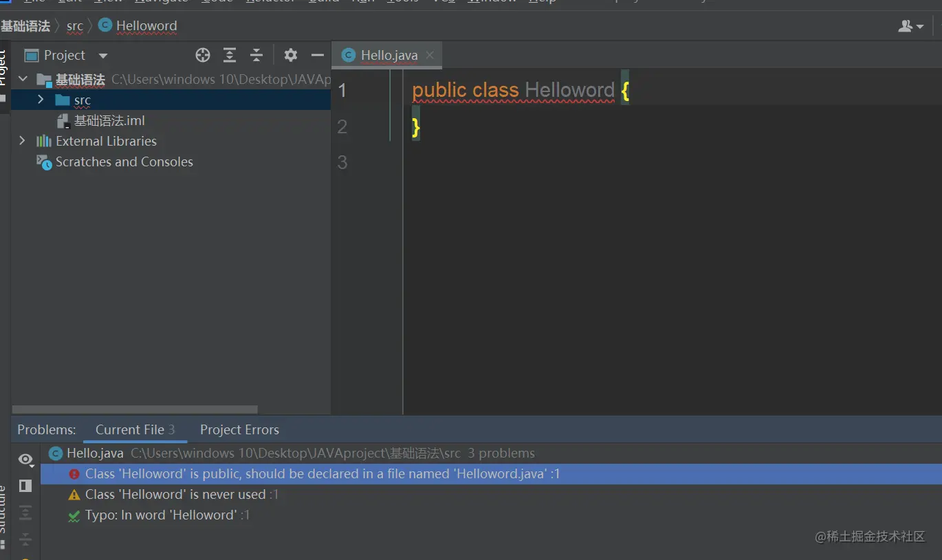The image size is (942, 560).
Task: Click the 基础语法.iml file icon
Action: coord(63,121)
